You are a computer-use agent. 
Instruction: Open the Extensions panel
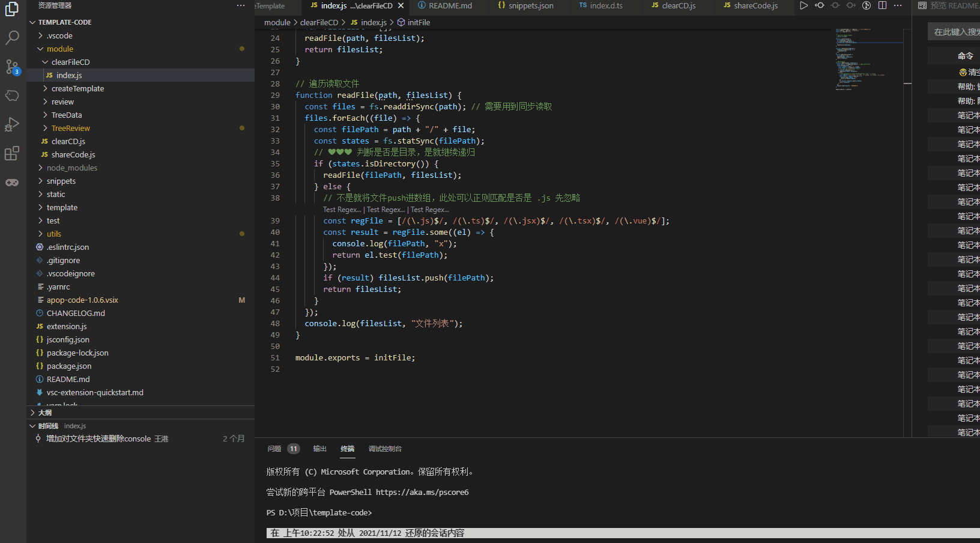pos(13,153)
